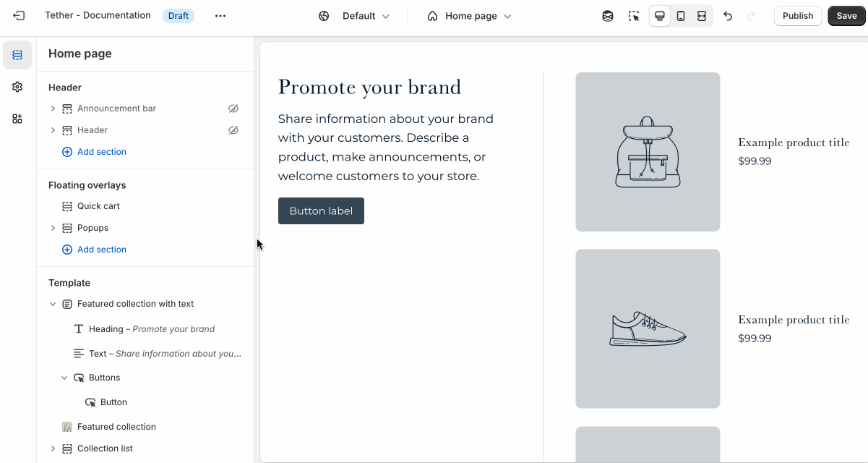
Task: Click the brand description paragraph in preview
Action: (x=386, y=148)
